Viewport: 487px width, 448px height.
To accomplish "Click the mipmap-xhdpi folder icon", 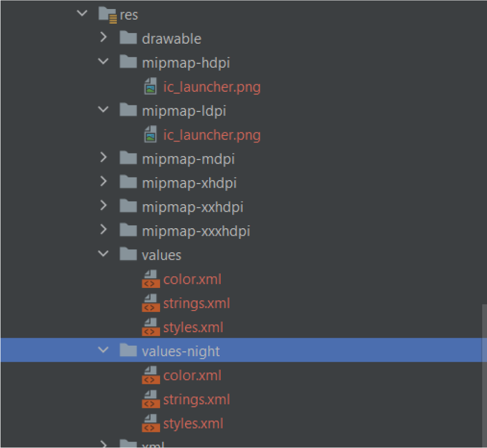I will pos(128,182).
